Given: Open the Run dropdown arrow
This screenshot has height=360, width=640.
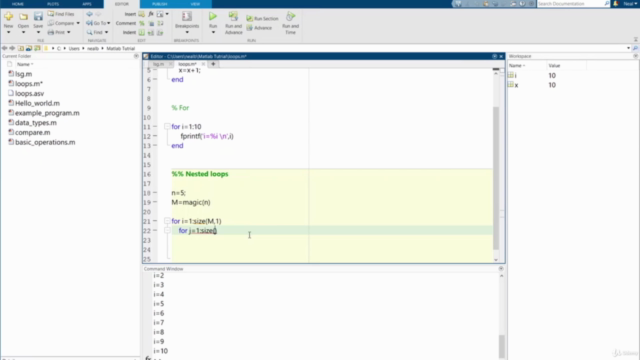Looking at the screenshot, I should [x=213, y=32].
